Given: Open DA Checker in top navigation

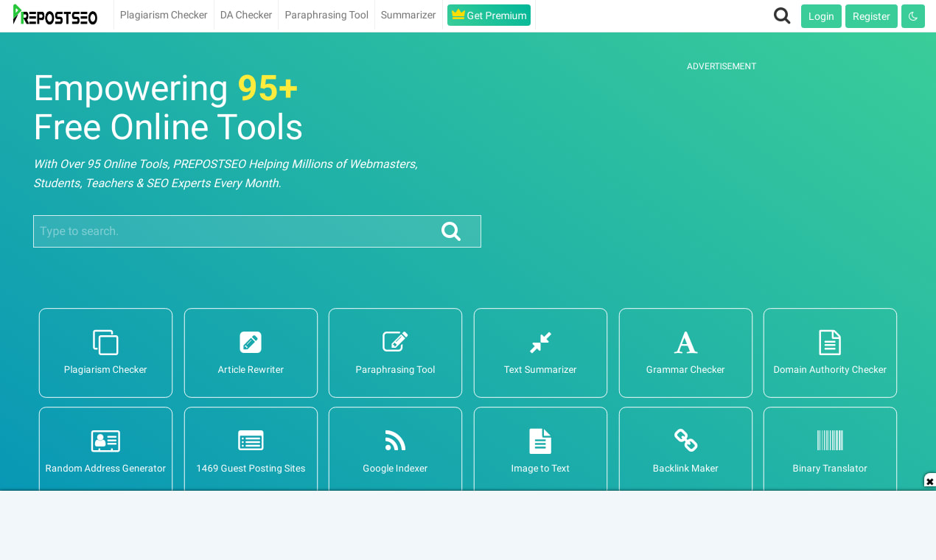Looking at the screenshot, I should pos(246,15).
